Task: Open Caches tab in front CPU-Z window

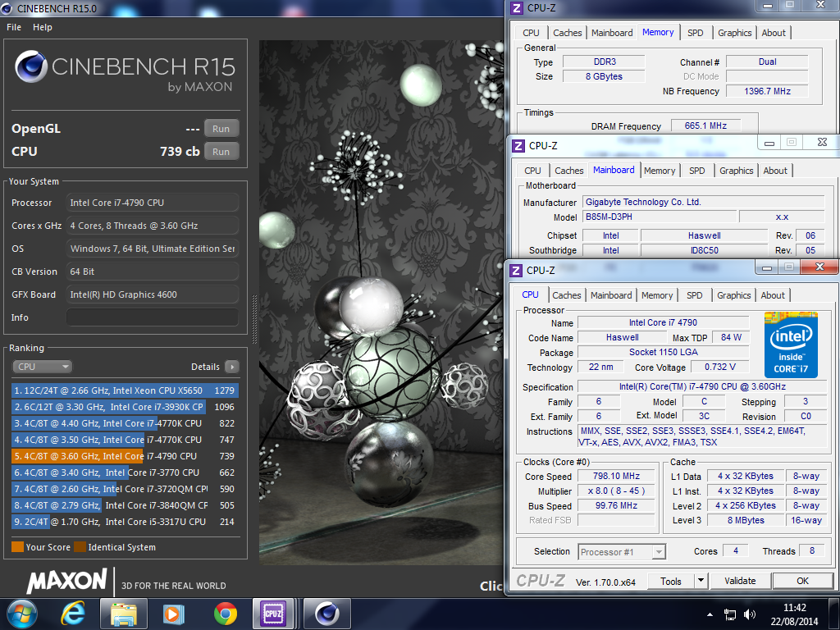Action: tap(566, 295)
